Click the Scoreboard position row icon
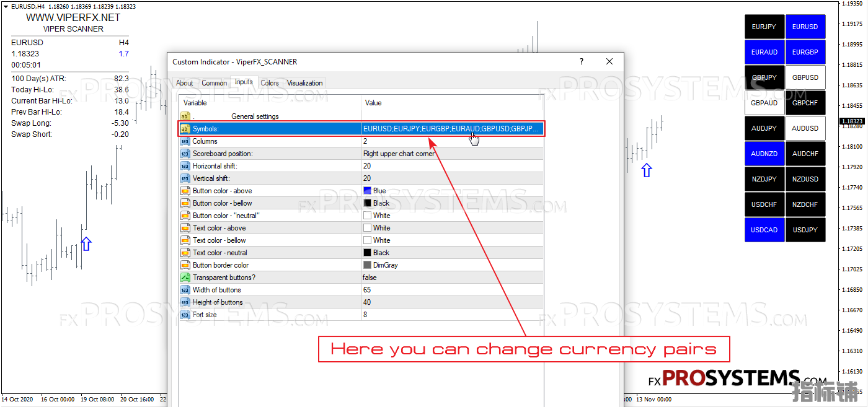The image size is (868, 407). pyautogui.click(x=185, y=154)
